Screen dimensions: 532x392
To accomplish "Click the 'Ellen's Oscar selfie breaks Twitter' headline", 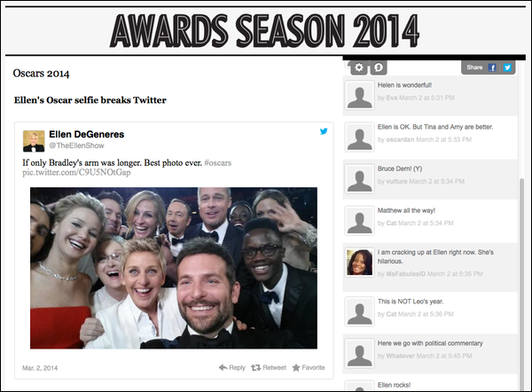I will coord(90,100).
